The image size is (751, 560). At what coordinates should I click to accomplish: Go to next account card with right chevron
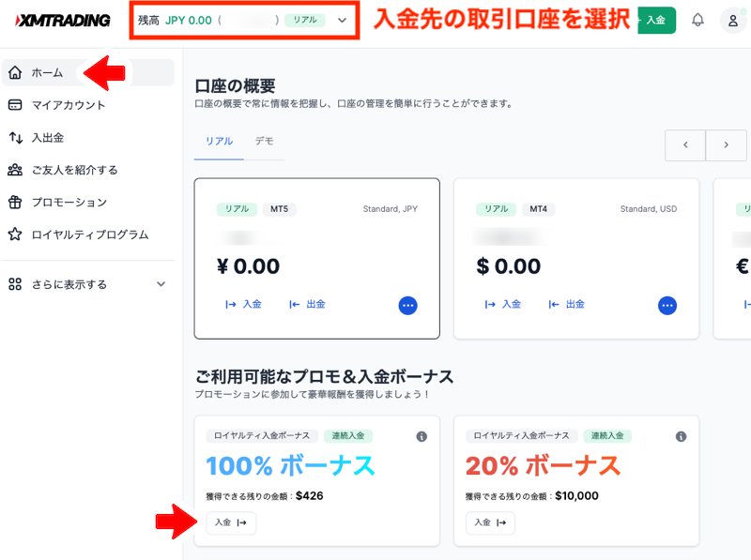tap(726, 145)
